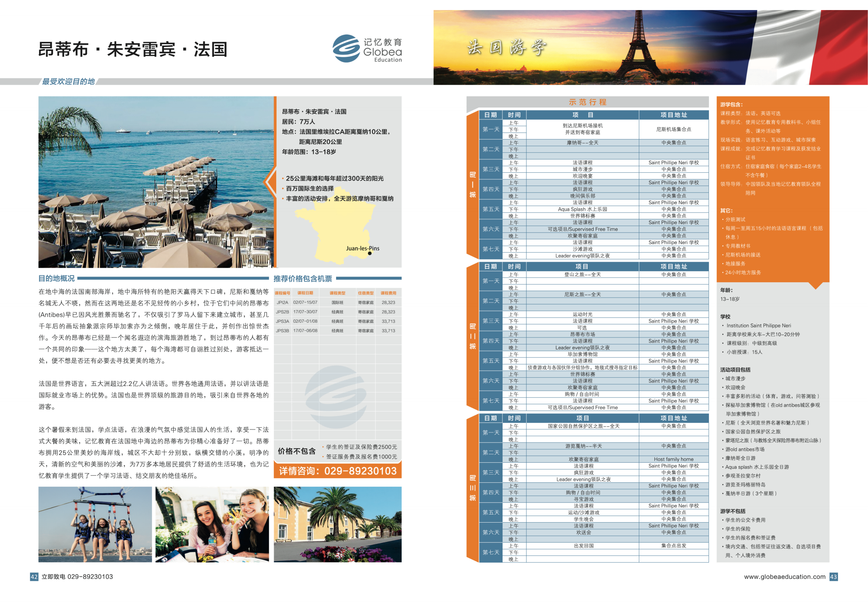
Task: Select the 第二周 orange side tab
Action: 473,336
